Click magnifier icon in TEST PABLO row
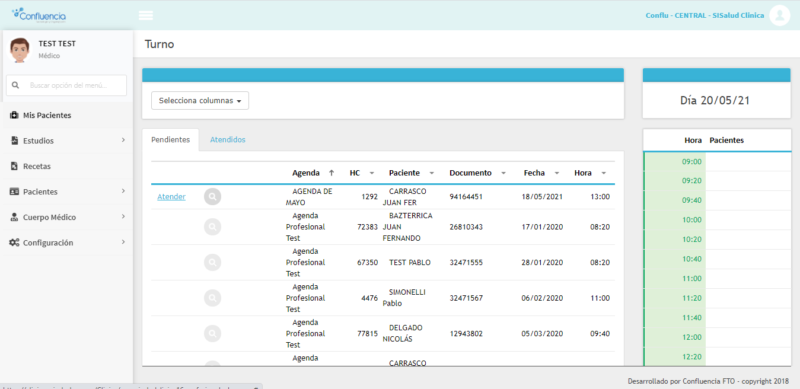800x389 pixels. tap(213, 262)
